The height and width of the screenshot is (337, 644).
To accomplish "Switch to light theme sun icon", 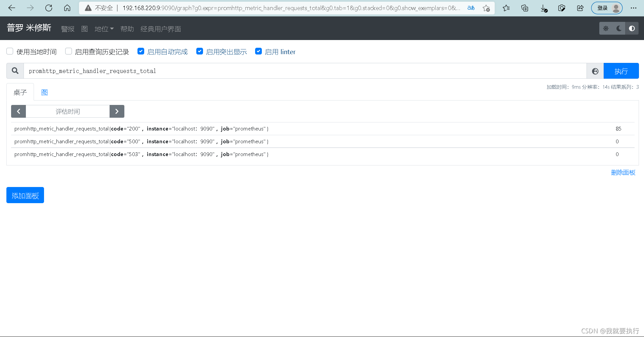I will coord(606,29).
